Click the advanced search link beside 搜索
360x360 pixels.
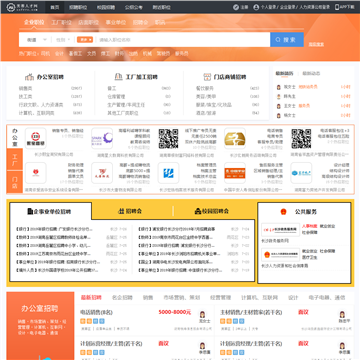pyautogui.click(x=316, y=44)
